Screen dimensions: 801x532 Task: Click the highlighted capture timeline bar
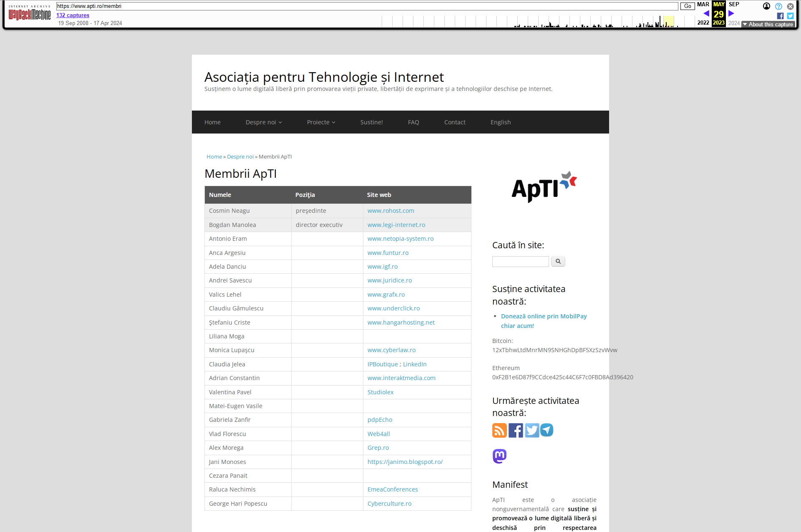click(x=669, y=22)
